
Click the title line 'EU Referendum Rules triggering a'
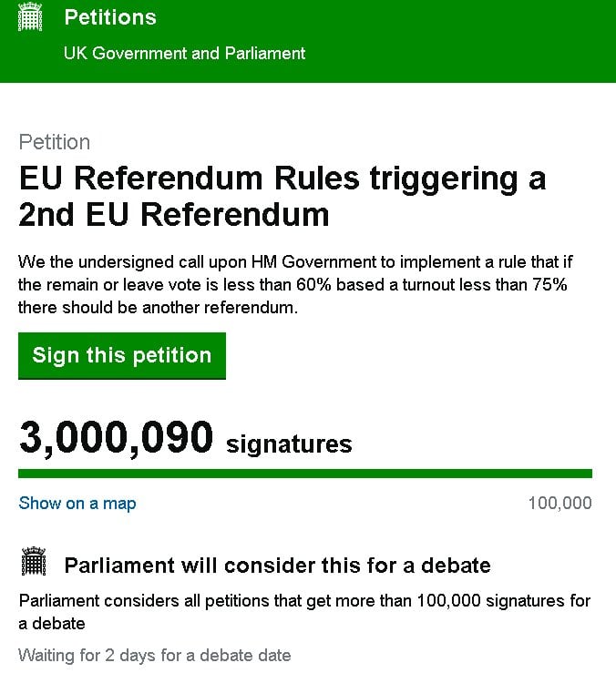point(282,178)
